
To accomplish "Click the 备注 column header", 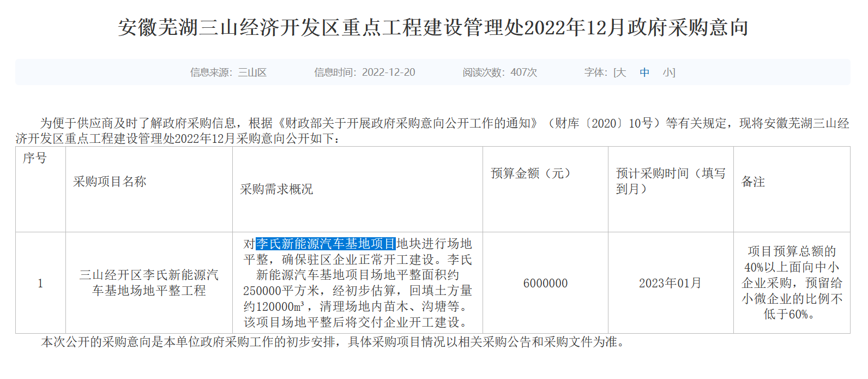I will pyautogui.click(x=753, y=182).
